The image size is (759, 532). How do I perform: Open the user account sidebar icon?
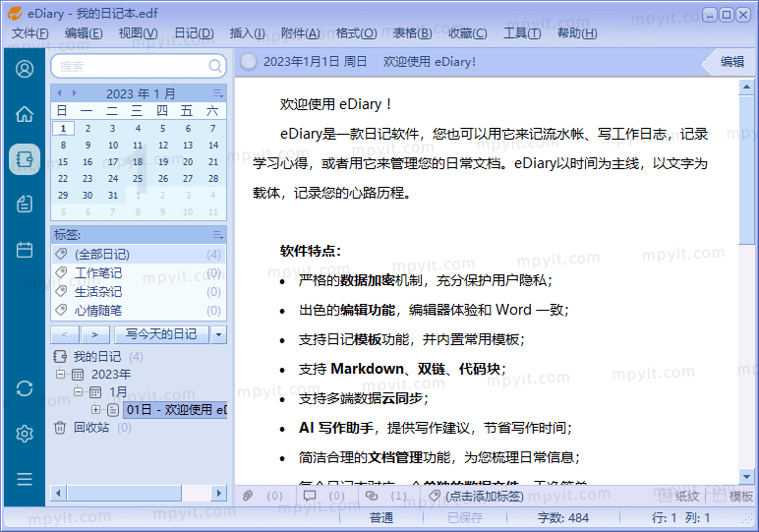point(25,69)
